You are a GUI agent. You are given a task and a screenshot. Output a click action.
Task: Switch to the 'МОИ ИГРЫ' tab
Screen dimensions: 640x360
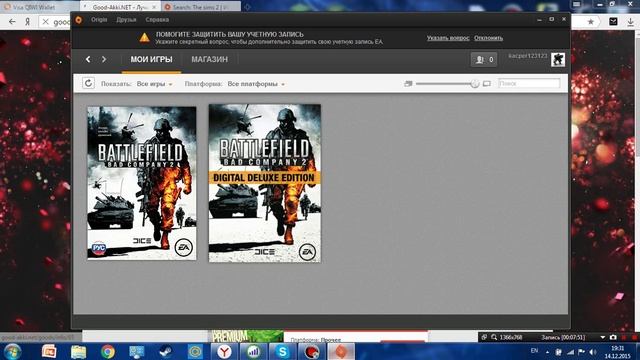151,60
